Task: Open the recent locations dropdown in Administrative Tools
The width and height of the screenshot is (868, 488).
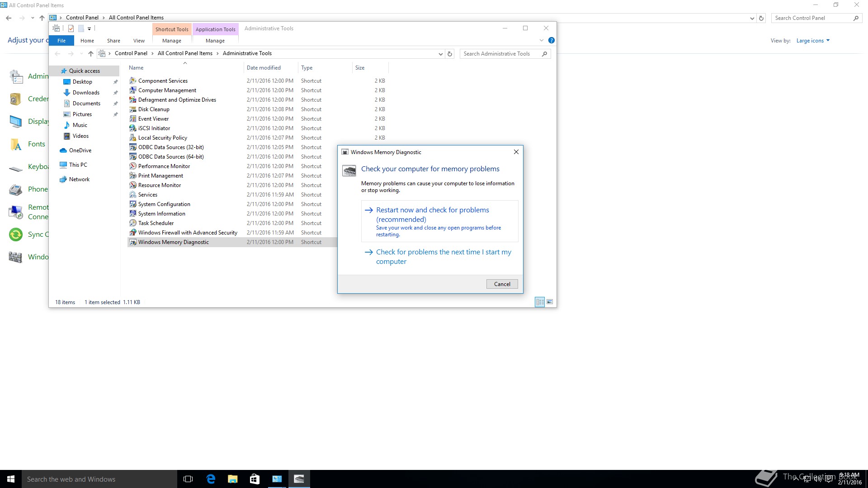Action: [x=81, y=54]
